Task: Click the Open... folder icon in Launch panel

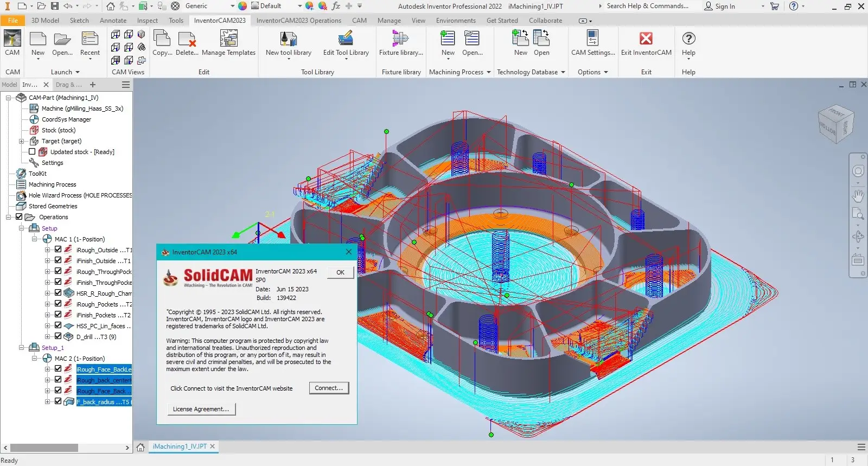Action: click(62, 39)
